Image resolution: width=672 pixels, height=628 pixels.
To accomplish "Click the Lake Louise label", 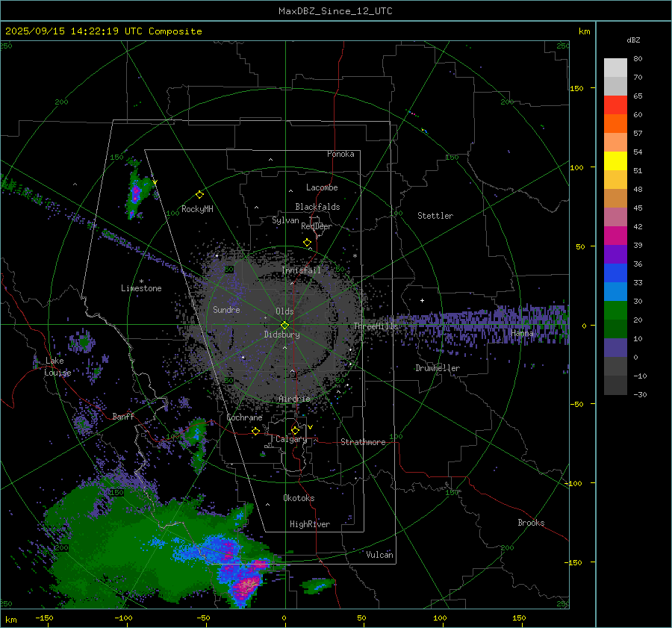I will click(57, 367).
